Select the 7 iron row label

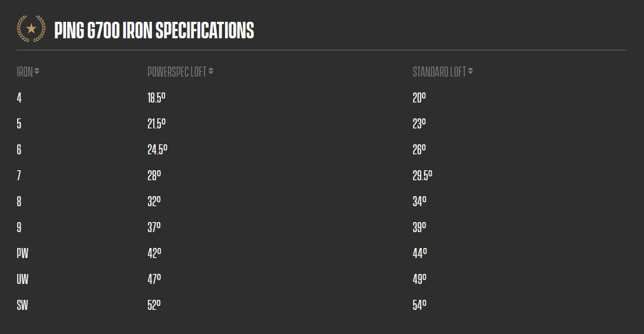(x=19, y=176)
